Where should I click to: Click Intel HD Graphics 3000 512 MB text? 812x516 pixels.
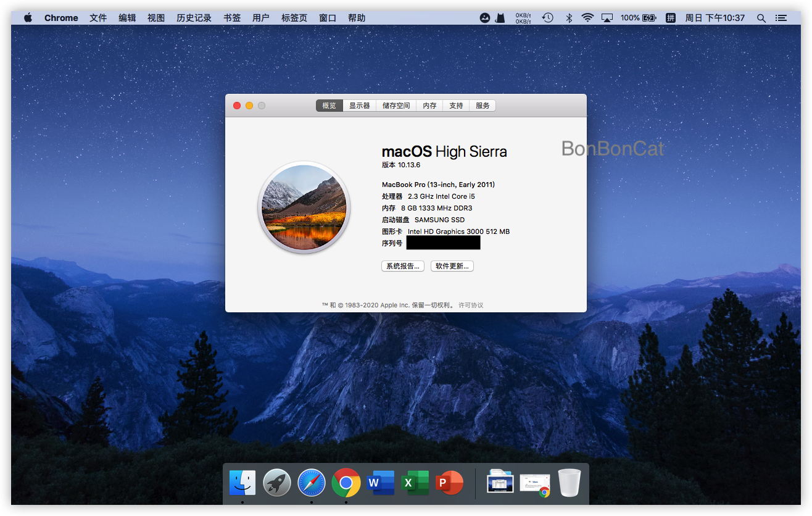pos(458,231)
